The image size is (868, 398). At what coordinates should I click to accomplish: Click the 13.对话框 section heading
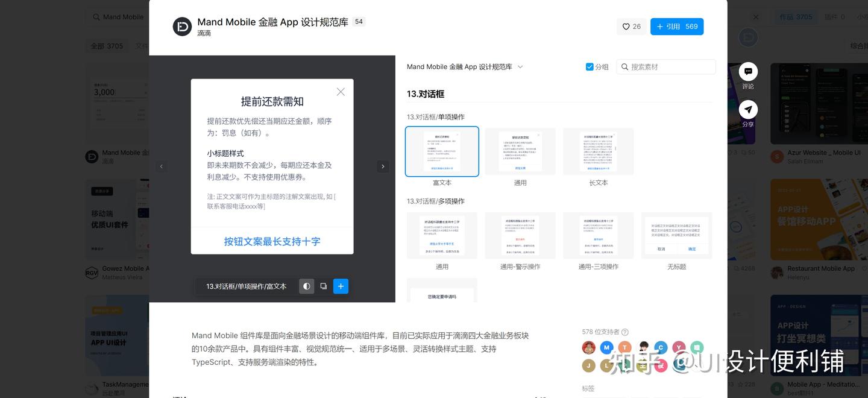coord(426,94)
